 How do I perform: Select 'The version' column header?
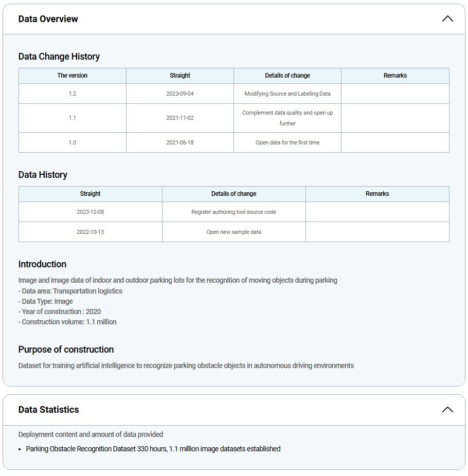(73, 76)
